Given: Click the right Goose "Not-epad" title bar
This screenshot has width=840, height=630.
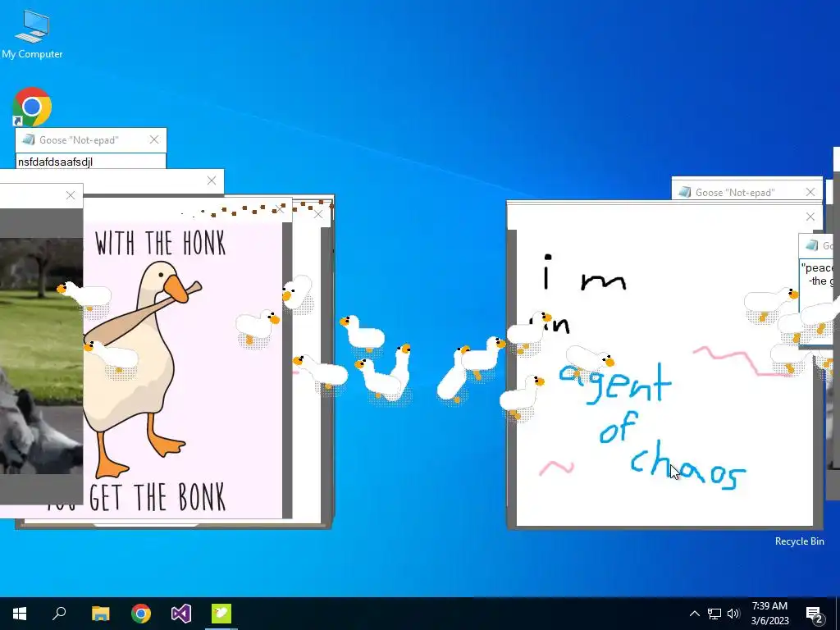Looking at the screenshot, I should pyautogui.click(x=746, y=192).
